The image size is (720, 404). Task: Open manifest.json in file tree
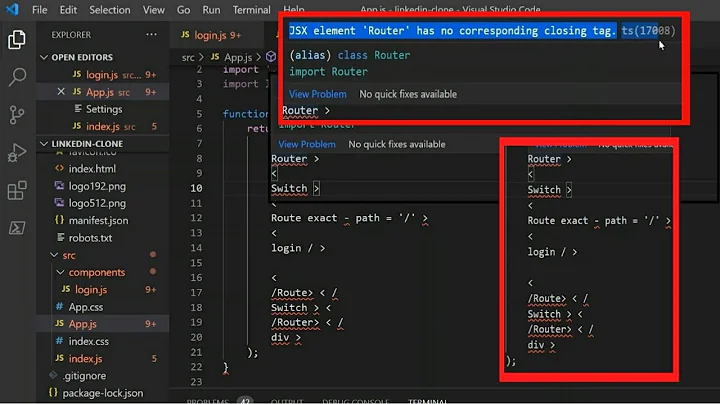[103, 221]
